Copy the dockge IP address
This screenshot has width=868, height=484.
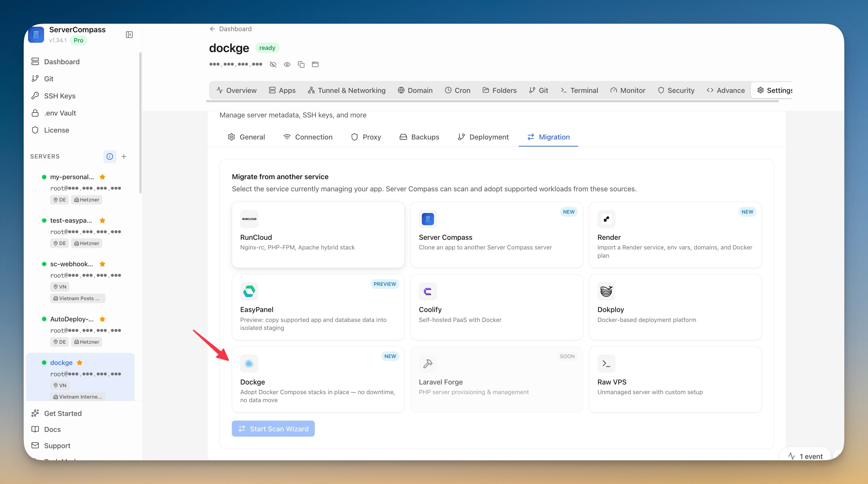[301, 64]
